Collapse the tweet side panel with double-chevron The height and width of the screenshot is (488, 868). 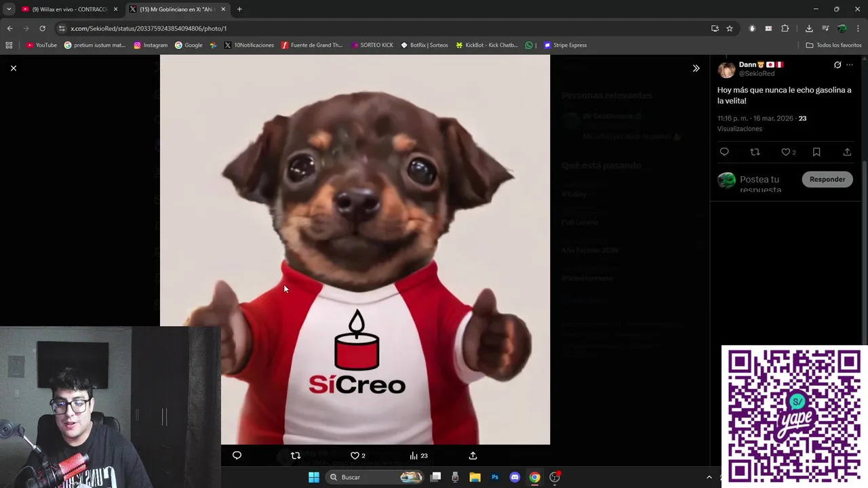(x=696, y=68)
